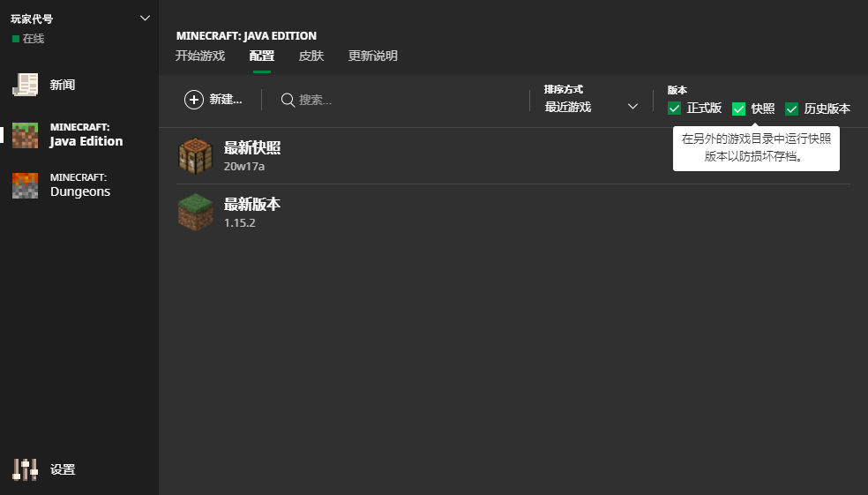Screen dimensions: 868x495
Task: Click the plus icon for 新建
Action: point(194,100)
